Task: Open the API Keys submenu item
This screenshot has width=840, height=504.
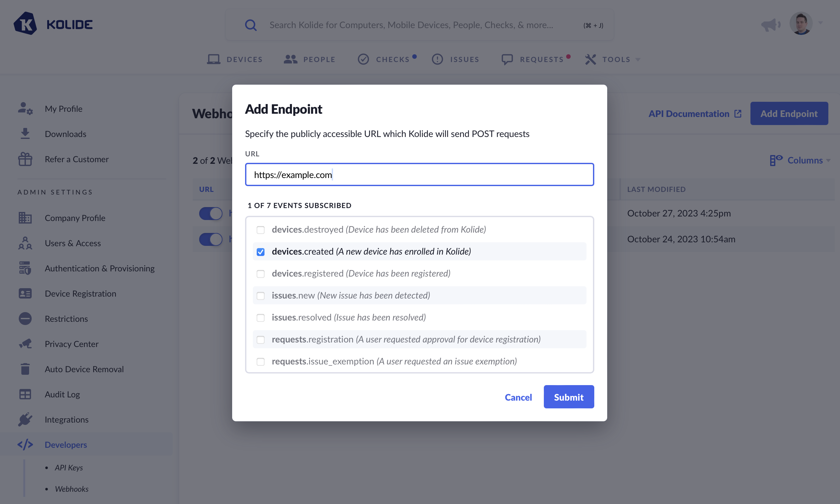Action: click(x=69, y=467)
